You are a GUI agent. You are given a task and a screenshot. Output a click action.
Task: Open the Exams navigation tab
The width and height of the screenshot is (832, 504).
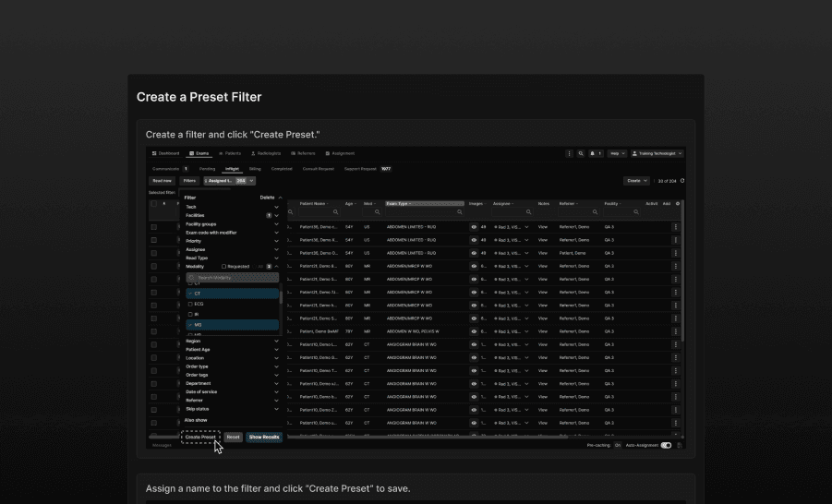tap(199, 153)
